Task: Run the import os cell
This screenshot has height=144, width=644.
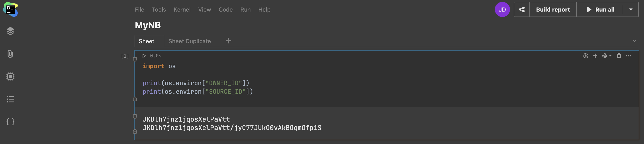Action: pos(144,55)
